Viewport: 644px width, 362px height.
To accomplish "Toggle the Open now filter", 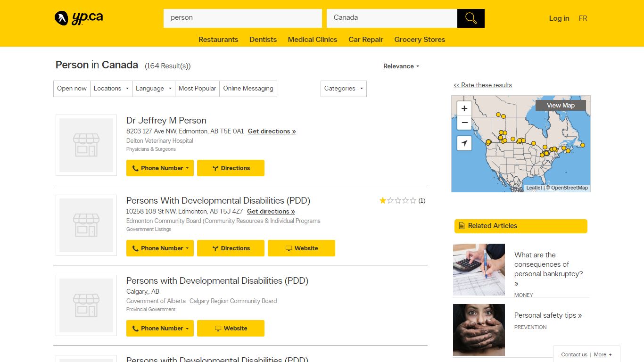I will click(x=72, y=89).
